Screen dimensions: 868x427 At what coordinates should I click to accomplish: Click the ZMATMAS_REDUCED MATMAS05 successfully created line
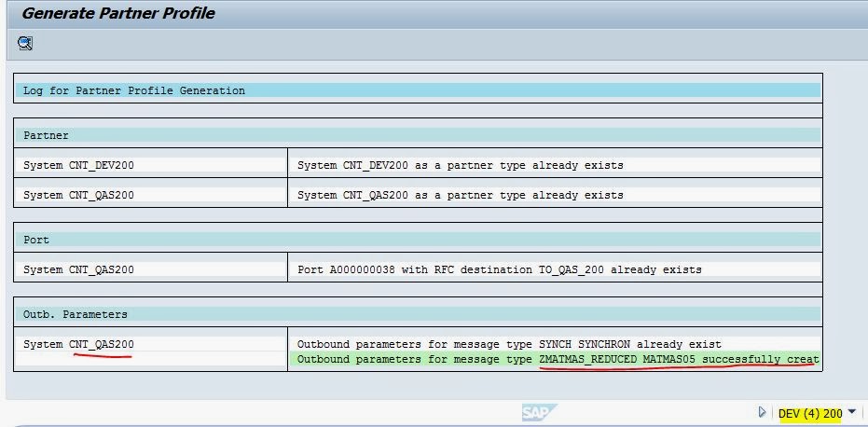click(555, 360)
